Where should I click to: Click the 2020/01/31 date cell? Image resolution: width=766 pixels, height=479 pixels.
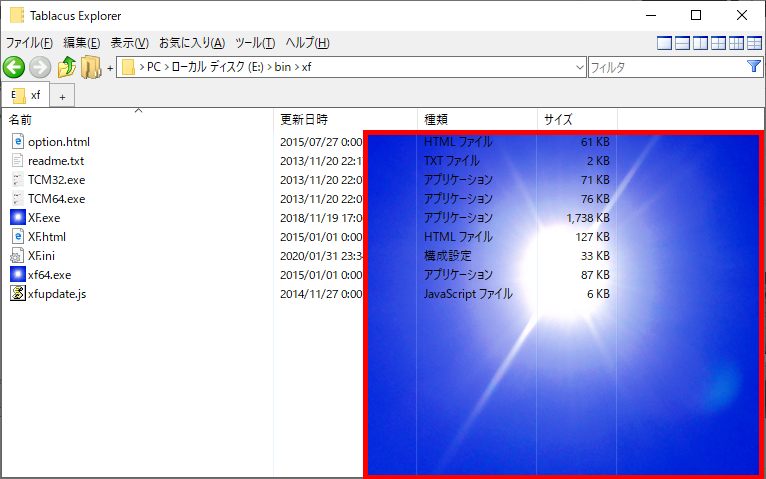pyautogui.click(x=321, y=256)
